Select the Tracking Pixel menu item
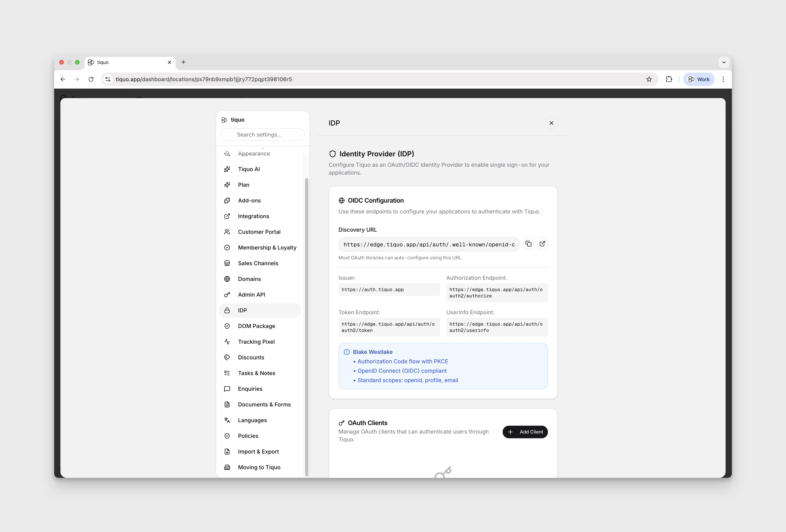This screenshot has width=786, height=532. [260, 342]
